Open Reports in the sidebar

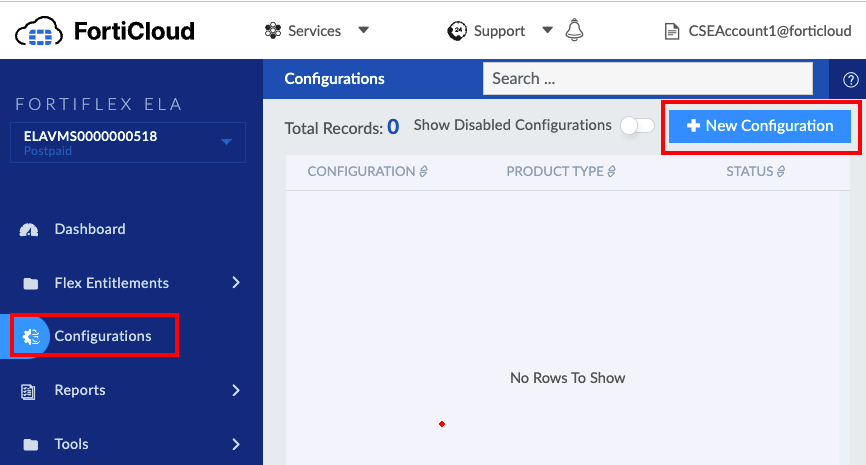coord(80,390)
